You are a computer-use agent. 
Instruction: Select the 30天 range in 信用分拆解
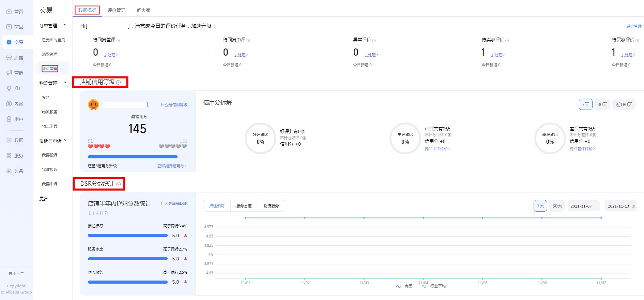coord(602,104)
